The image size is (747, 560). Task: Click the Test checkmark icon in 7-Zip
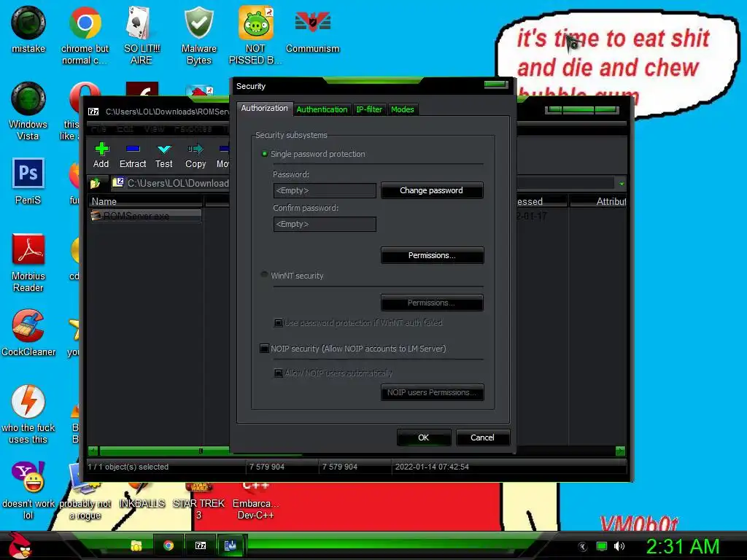coord(164,149)
